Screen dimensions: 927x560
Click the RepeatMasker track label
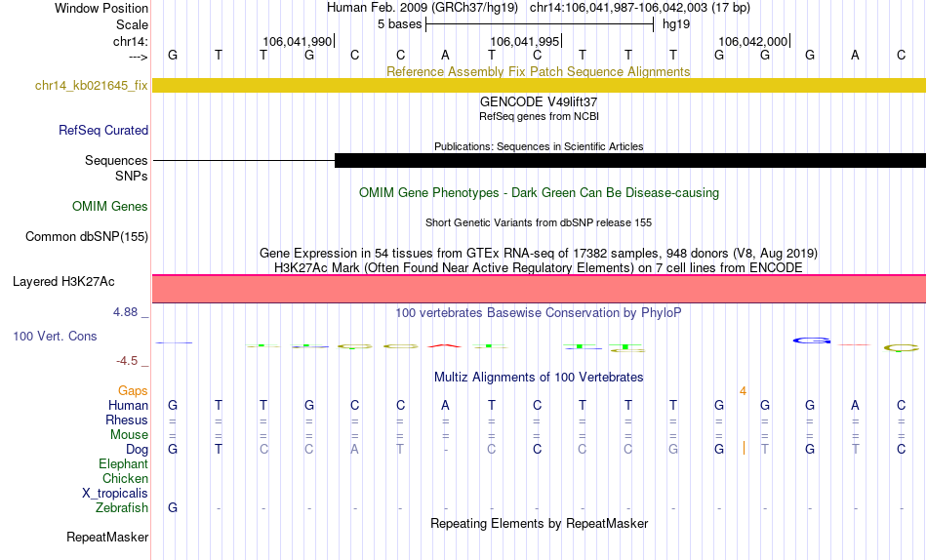(107, 537)
